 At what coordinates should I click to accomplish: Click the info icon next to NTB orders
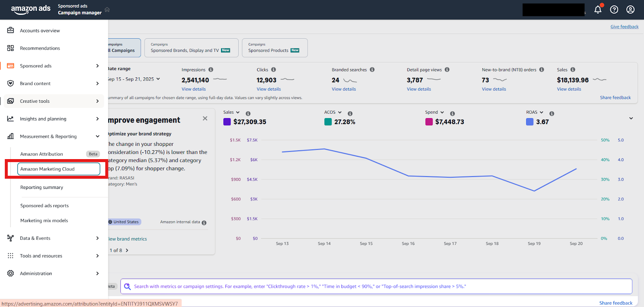(x=542, y=70)
